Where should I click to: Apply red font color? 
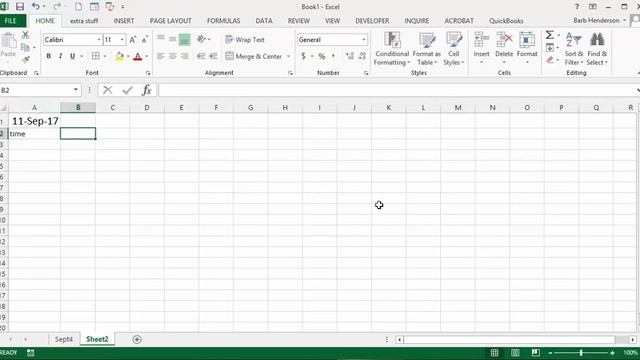[x=138, y=56]
